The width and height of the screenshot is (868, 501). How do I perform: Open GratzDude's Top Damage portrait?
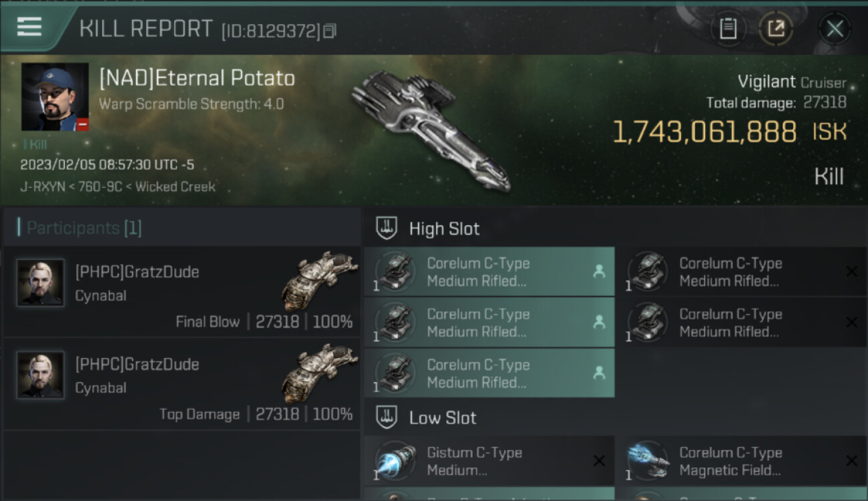coord(41,375)
